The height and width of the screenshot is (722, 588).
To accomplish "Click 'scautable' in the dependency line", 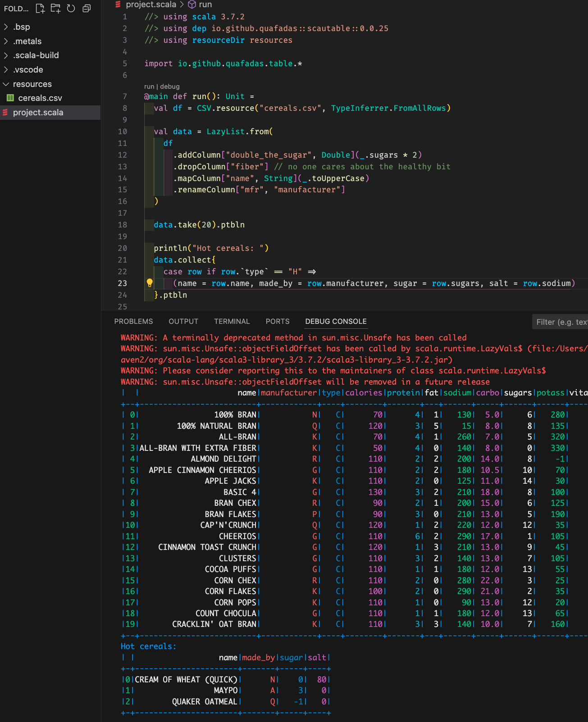I will pyautogui.click(x=328, y=28).
